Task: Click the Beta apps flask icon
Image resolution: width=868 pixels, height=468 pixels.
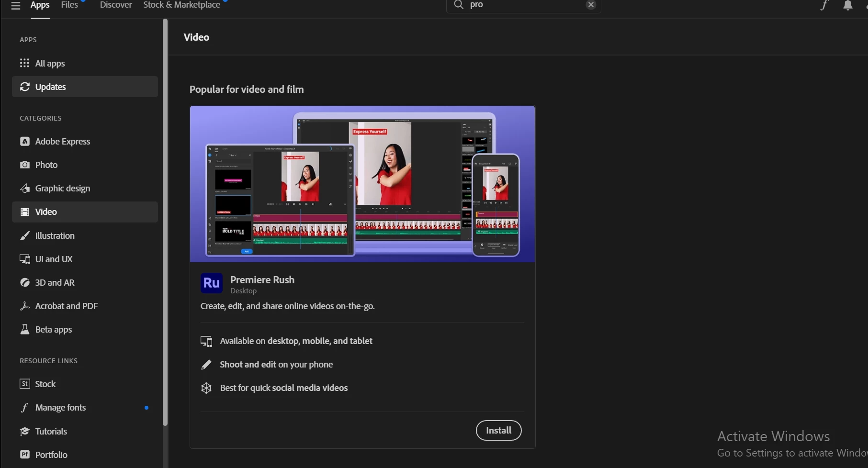Action: [25, 329]
